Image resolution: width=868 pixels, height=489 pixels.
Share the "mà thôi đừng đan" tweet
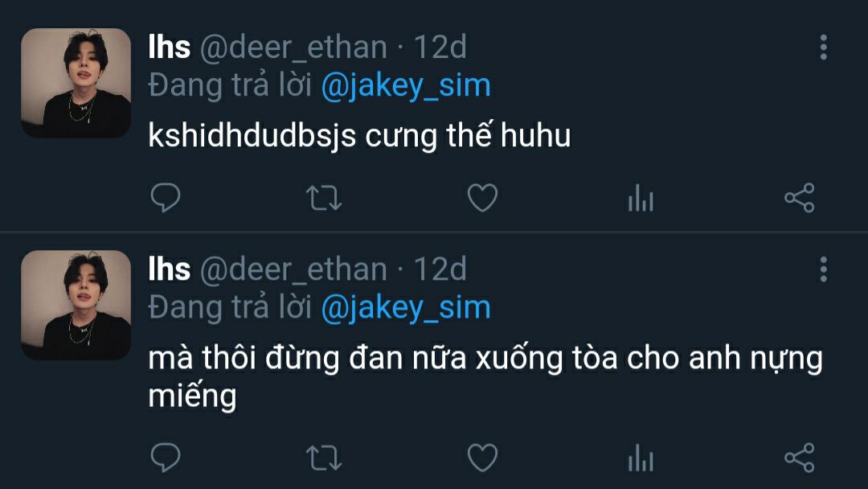[x=800, y=458]
